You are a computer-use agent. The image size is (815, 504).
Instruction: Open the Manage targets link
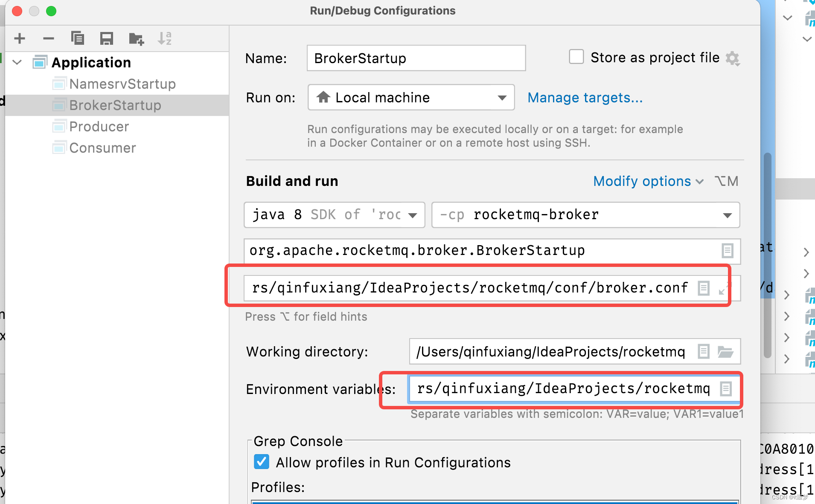tap(585, 98)
